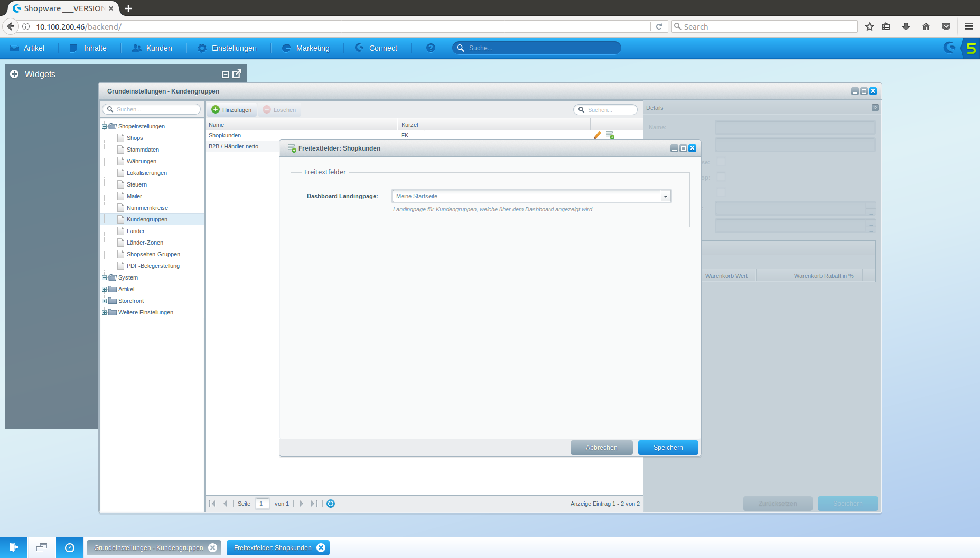980x558 pixels.
Task: Click the pagination refresh icon
Action: pos(331,504)
